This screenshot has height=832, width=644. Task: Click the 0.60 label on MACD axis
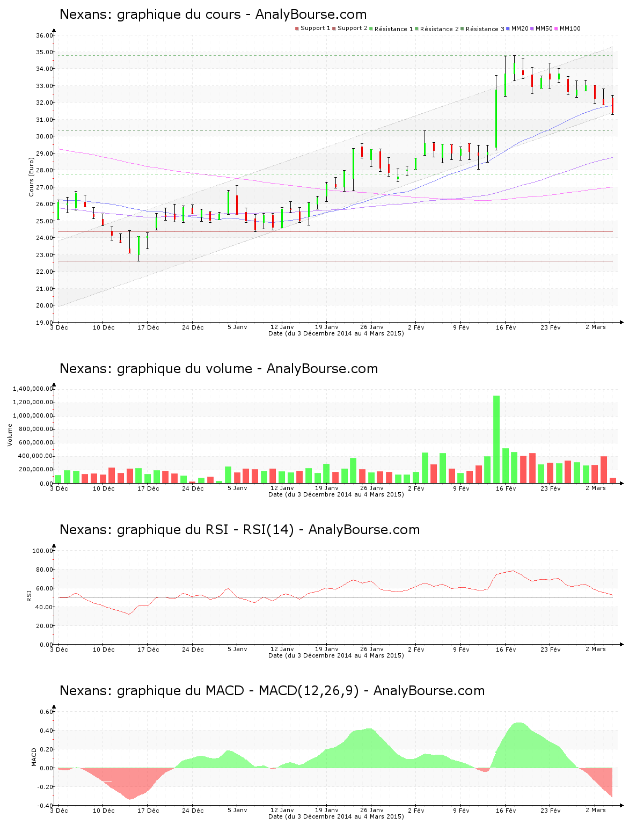pyautogui.click(x=46, y=712)
